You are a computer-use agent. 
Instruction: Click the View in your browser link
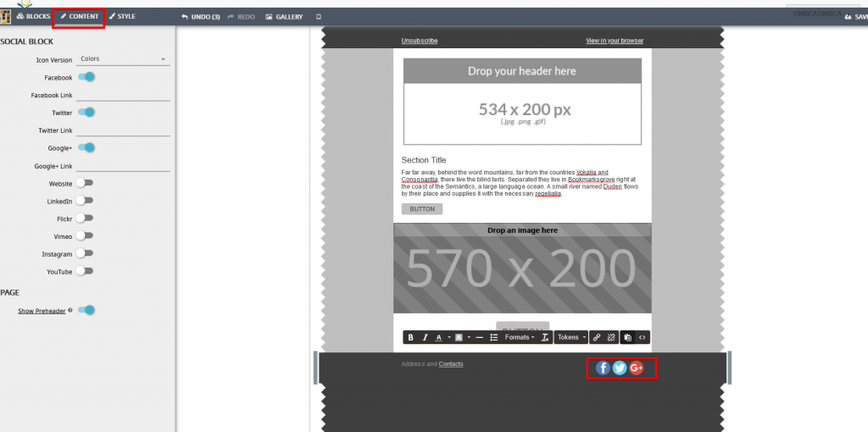click(615, 41)
